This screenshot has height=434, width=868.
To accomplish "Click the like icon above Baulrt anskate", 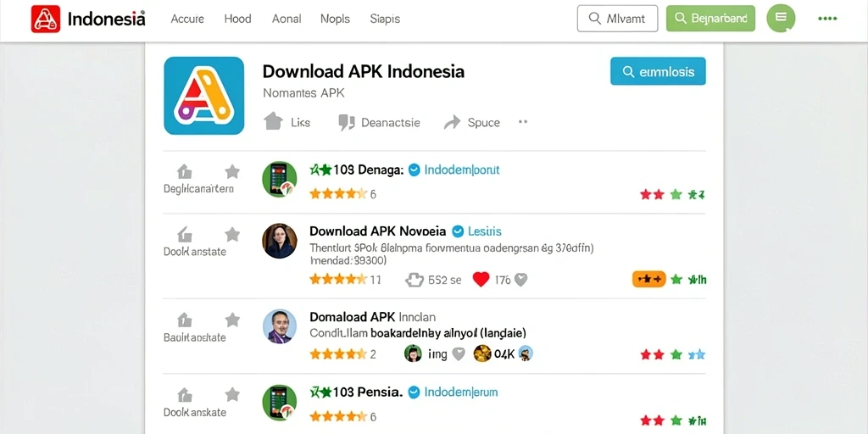I will pyautogui.click(x=184, y=320).
